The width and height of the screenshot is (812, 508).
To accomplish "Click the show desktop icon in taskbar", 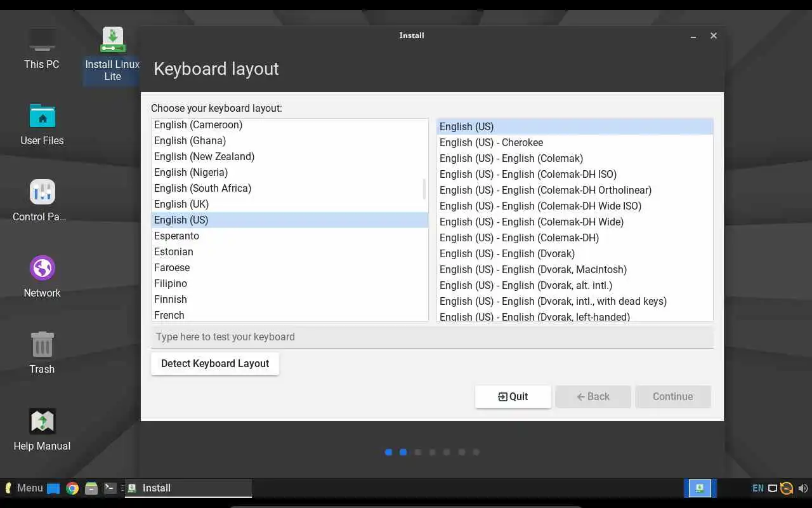I will pos(53,488).
